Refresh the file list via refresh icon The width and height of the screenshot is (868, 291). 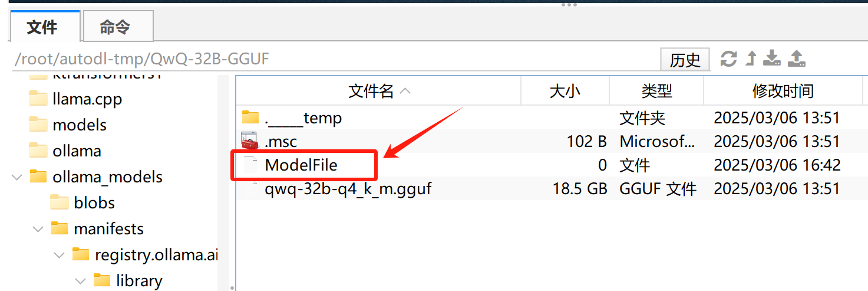pos(729,58)
